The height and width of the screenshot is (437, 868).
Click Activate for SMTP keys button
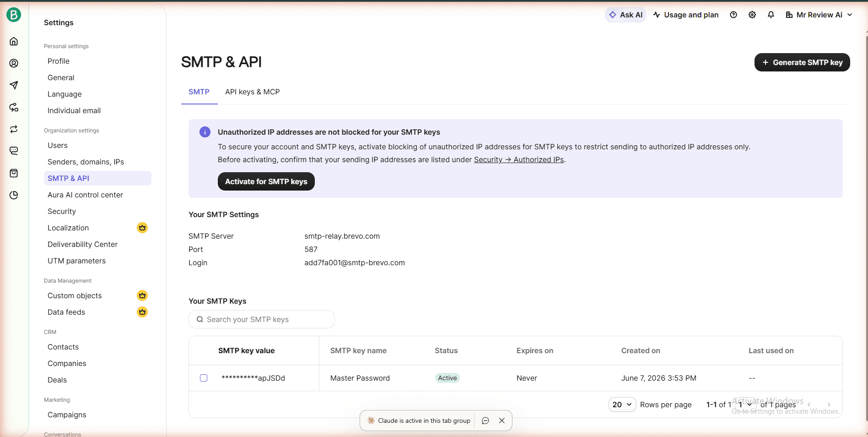coord(266,181)
